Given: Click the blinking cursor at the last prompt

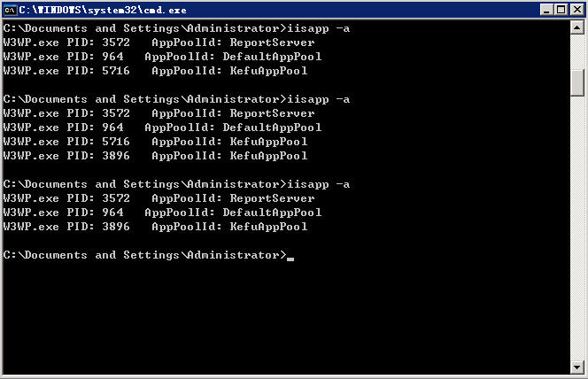Looking at the screenshot, I should [290, 259].
